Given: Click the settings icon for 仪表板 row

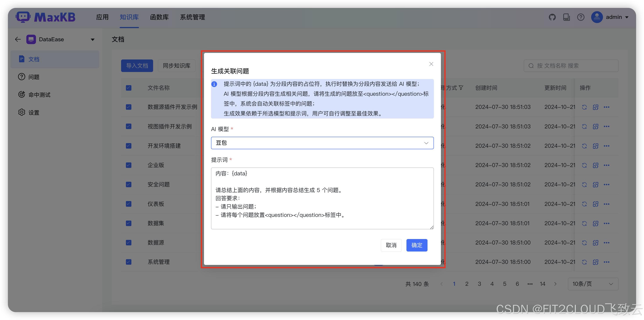Looking at the screenshot, I should point(596,204).
